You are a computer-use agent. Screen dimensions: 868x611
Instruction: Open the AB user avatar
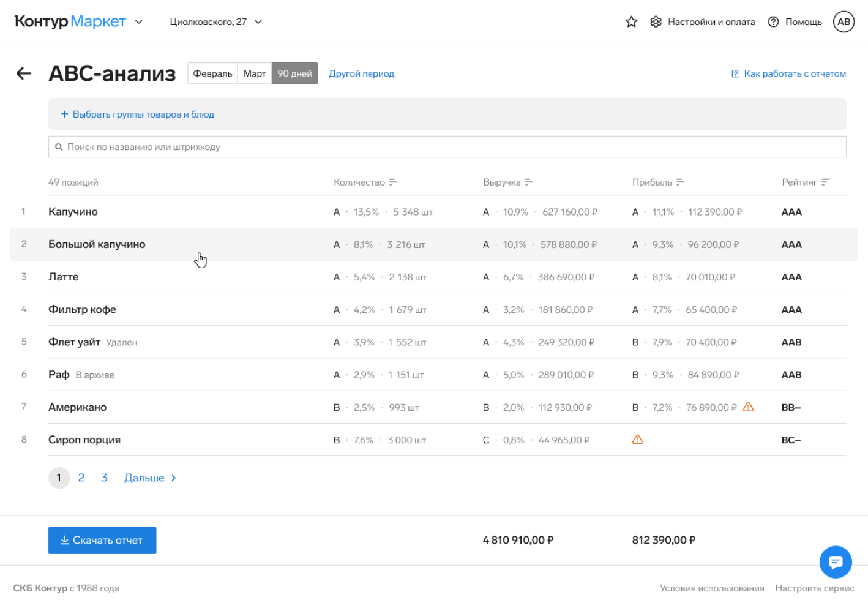click(844, 22)
